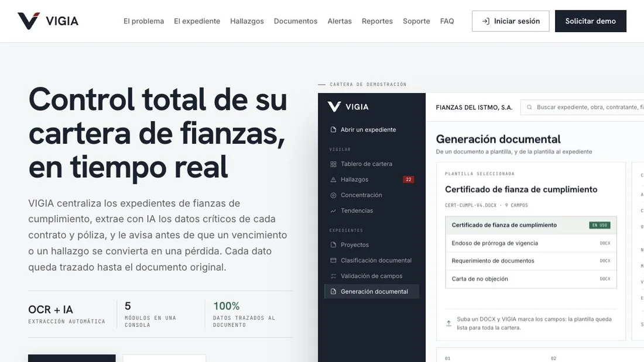Click the 100% datos trazados stat
644x362 pixels.
(x=244, y=314)
